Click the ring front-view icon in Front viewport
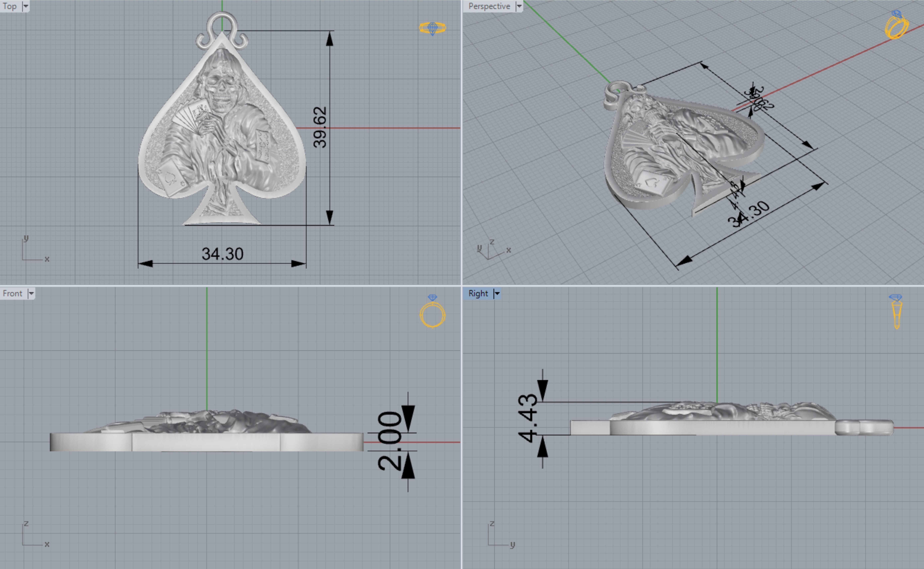Screen dimensions: 924x569 [433, 311]
